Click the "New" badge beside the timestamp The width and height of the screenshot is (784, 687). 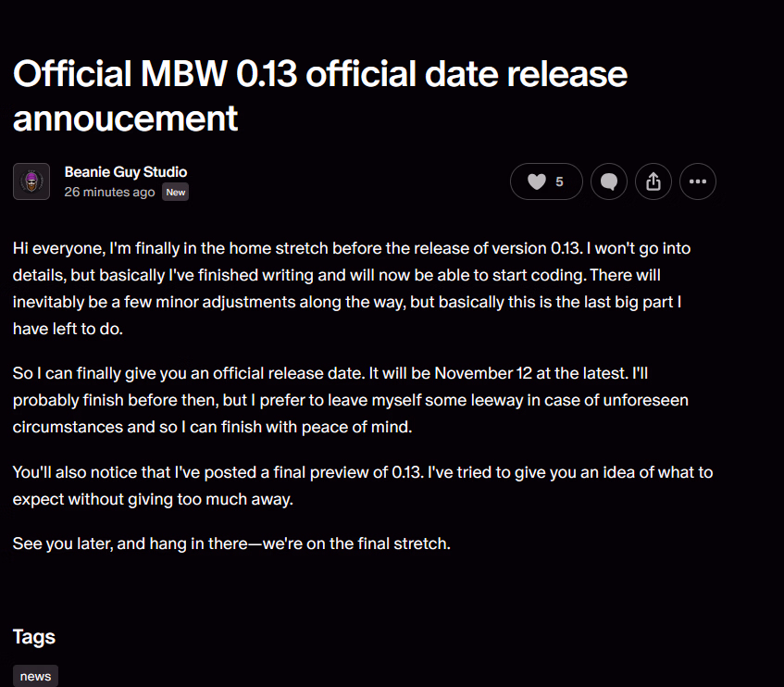click(x=176, y=193)
